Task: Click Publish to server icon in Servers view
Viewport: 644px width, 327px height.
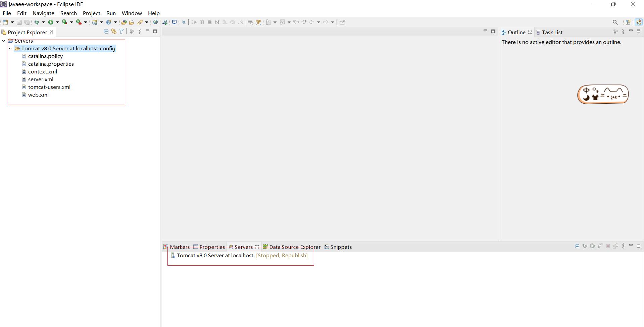Action: (615, 246)
